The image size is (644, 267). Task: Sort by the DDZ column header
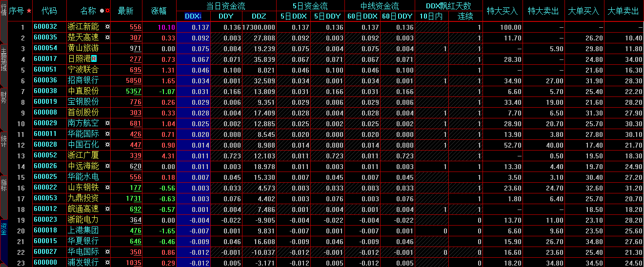tap(259, 16)
